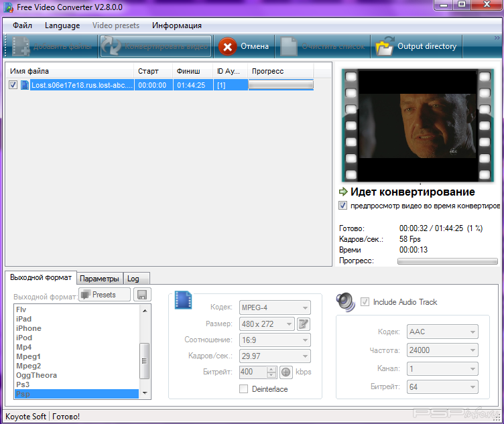
Task: Open the Соотношение 16:9 dropdown
Action: (275, 340)
